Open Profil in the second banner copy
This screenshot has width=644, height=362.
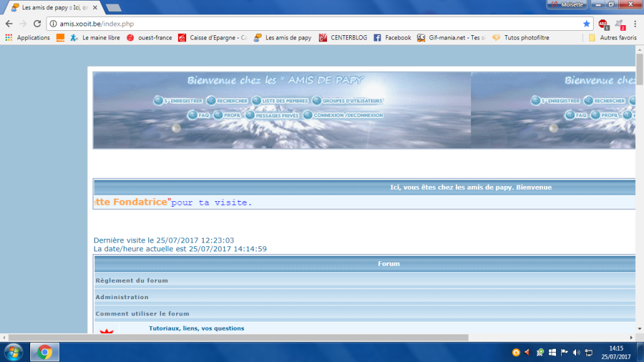[604, 116]
